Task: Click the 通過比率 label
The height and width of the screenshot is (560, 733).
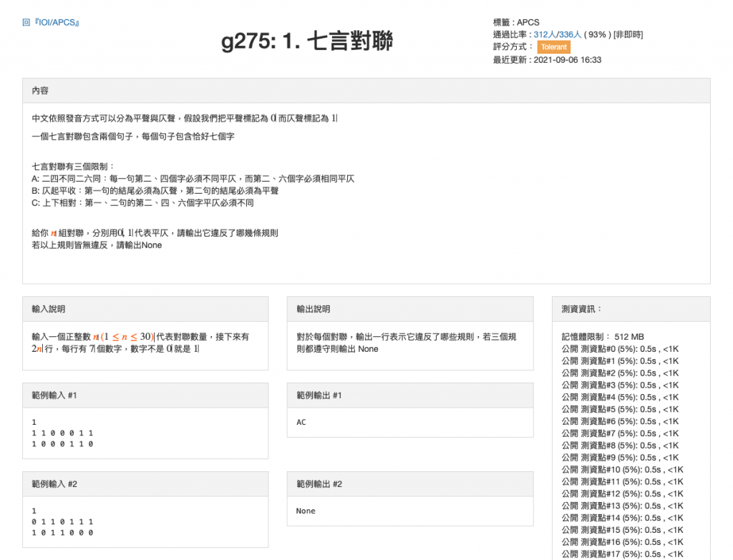Action: (513, 34)
